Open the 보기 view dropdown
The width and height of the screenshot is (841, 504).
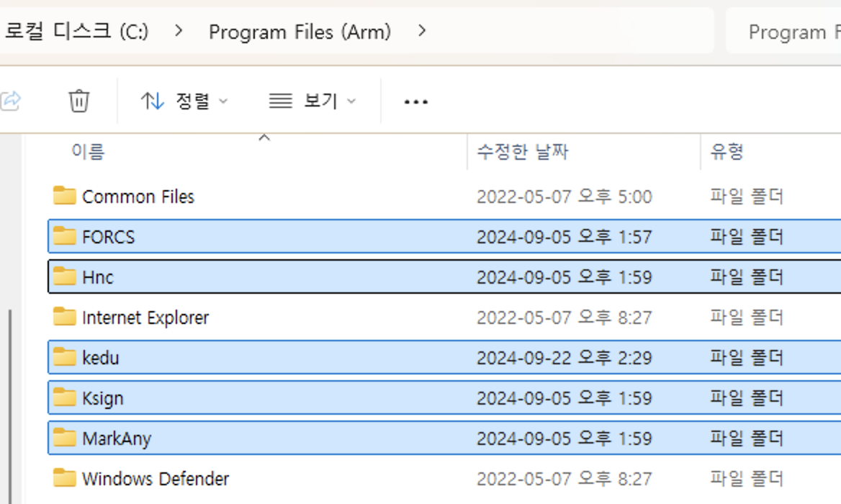coord(313,101)
